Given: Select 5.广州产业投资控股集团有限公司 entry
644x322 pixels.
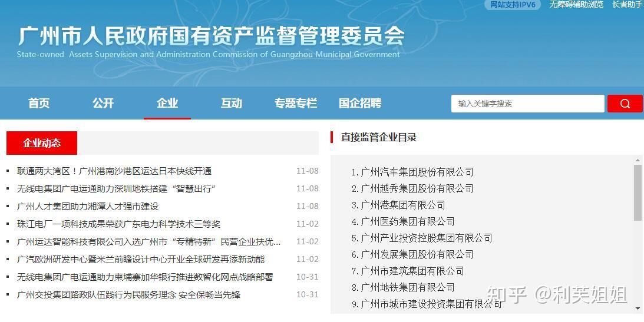Looking at the screenshot, I should [x=422, y=238].
